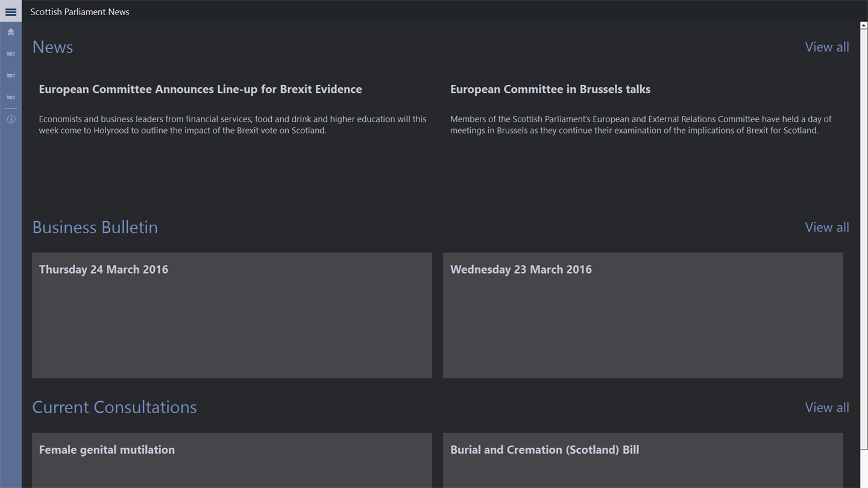
Task: Open the Thursday 24 March 2016 bulletin
Action: tap(231, 315)
